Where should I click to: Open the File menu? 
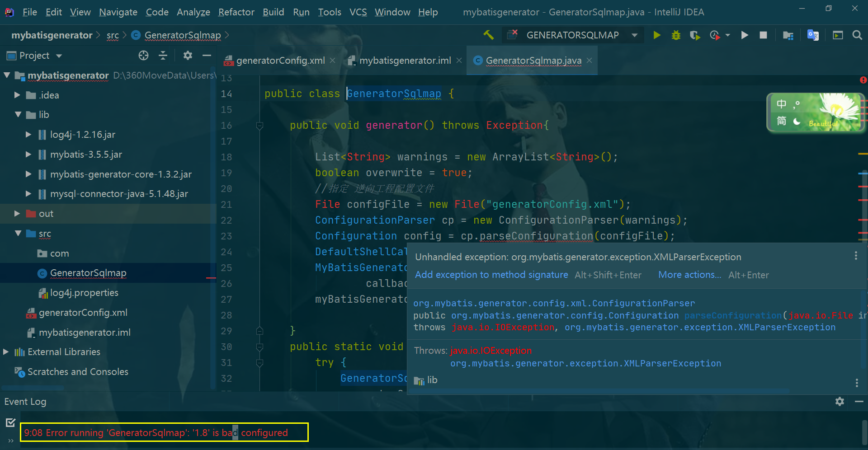point(30,12)
